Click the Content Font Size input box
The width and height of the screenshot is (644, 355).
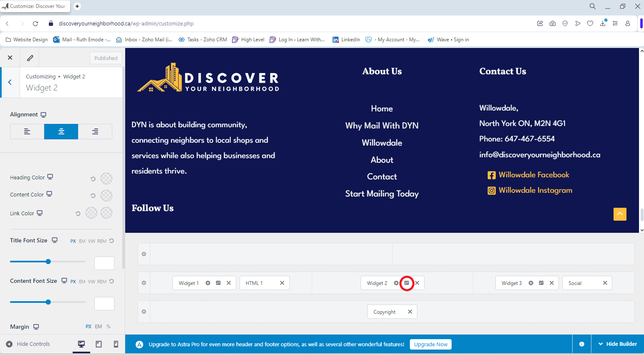point(104,304)
